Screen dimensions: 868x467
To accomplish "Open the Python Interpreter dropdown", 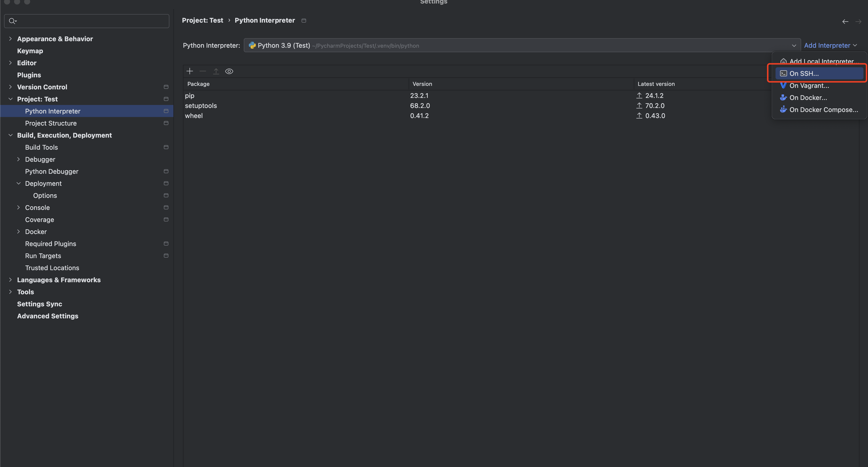I will (x=794, y=45).
